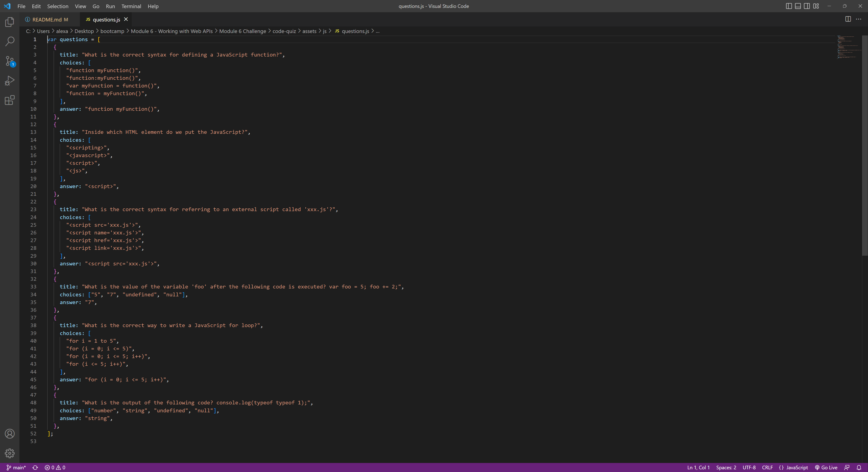Open the Explorer view

pyautogui.click(x=9, y=22)
